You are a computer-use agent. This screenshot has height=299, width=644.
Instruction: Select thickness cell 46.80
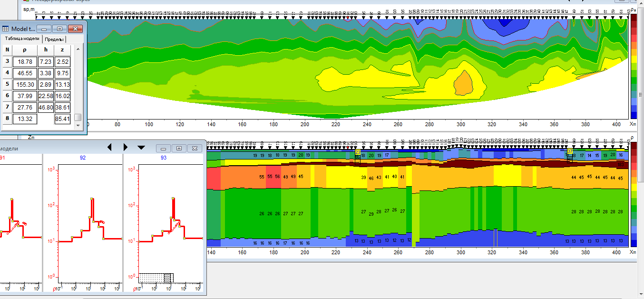[x=46, y=108]
